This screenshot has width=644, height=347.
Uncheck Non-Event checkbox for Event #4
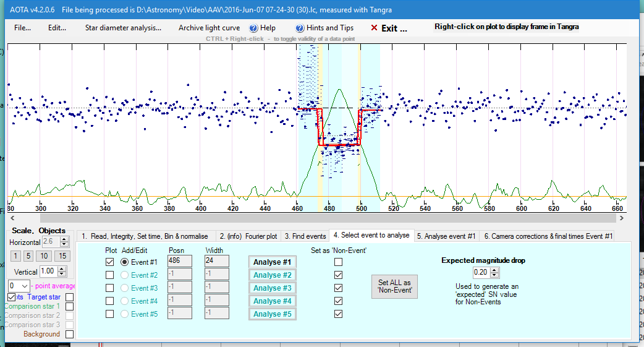pyautogui.click(x=339, y=301)
